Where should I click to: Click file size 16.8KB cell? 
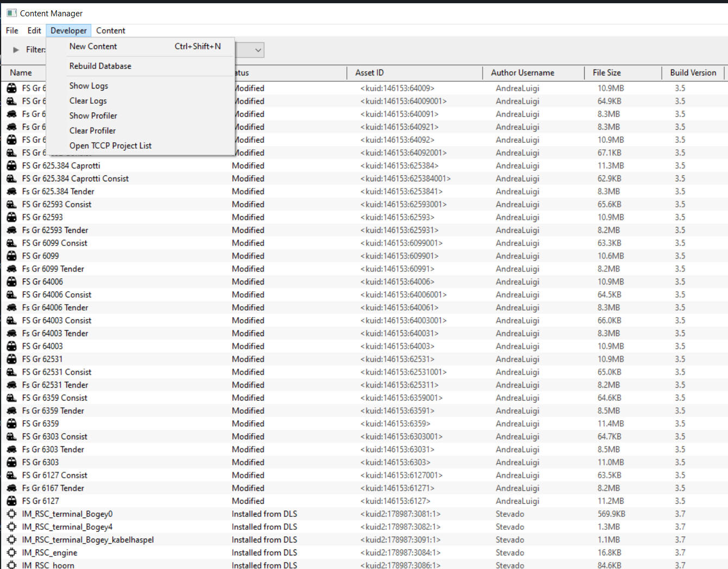point(609,553)
